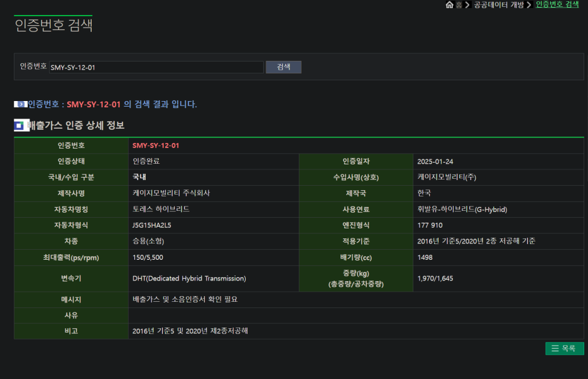This screenshot has height=379, width=588.
Task: Click the 변속기 label cell
Action: [71, 278]
